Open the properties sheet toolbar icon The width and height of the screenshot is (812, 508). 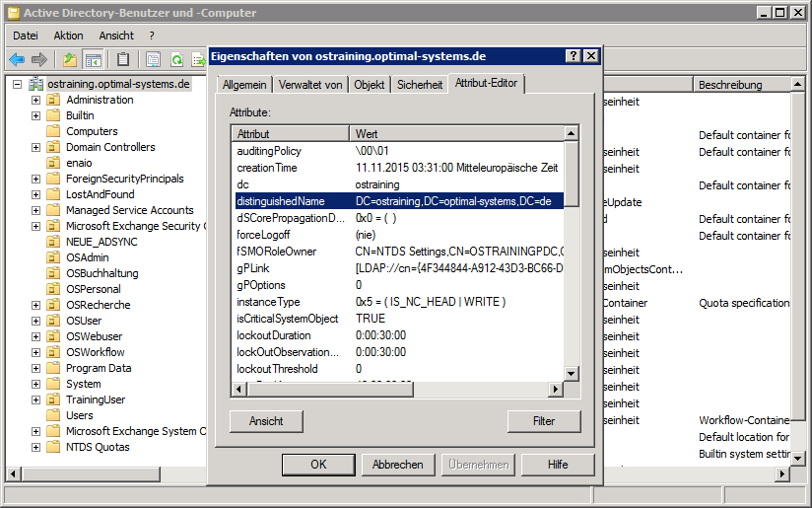pyautogui.click(x=153, y=59)
